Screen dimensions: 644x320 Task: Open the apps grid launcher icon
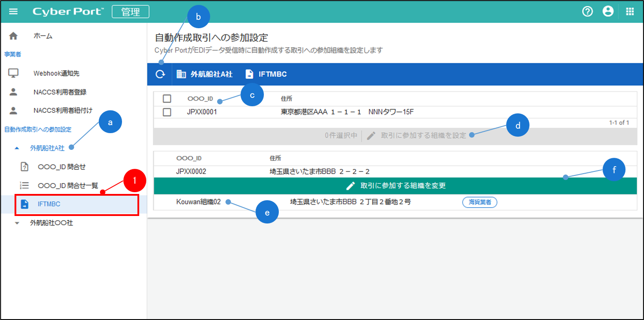[630, 11]
